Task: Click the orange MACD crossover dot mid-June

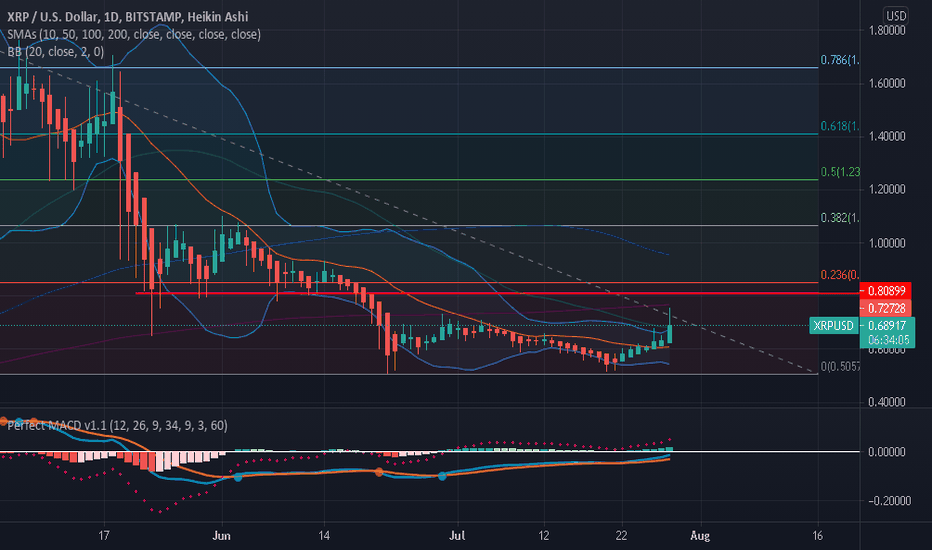Action: 379,472
